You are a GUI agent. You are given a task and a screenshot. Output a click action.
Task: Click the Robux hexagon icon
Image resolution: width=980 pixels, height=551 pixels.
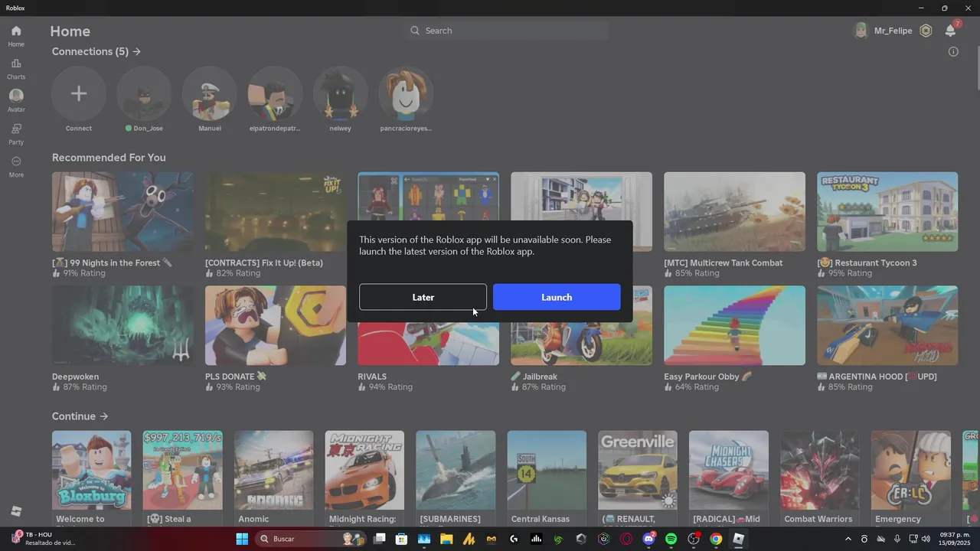click(x=926, y=31)
